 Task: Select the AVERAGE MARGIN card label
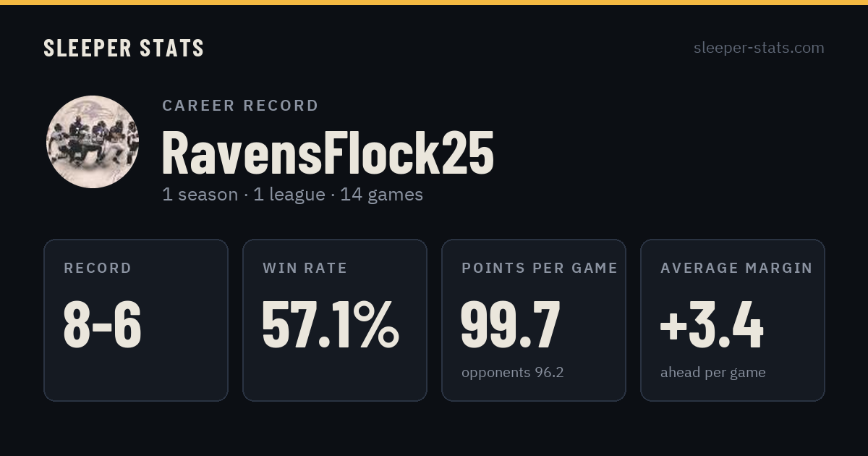736,269
